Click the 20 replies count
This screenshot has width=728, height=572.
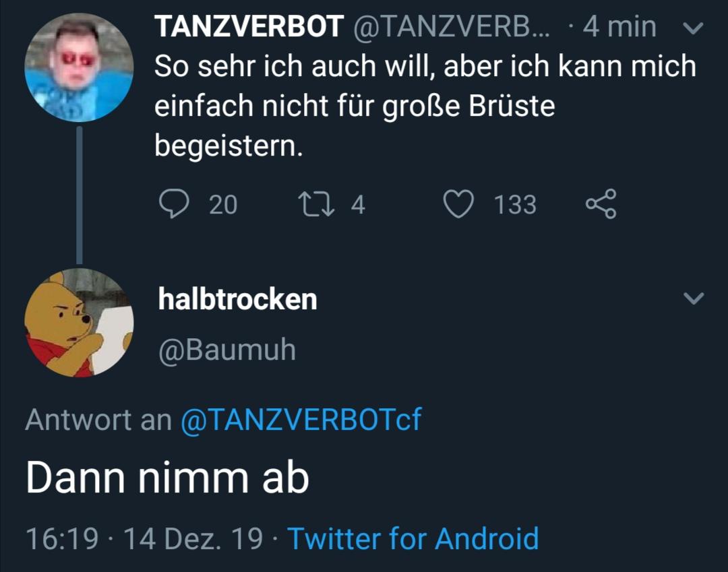pos(223,204)
